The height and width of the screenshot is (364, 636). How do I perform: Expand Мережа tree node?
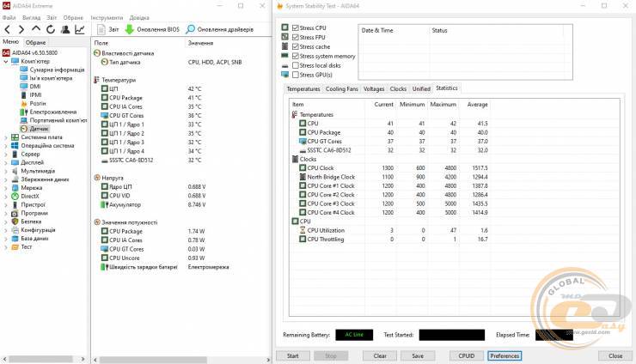pyautogui.click(x=6, y=188)
